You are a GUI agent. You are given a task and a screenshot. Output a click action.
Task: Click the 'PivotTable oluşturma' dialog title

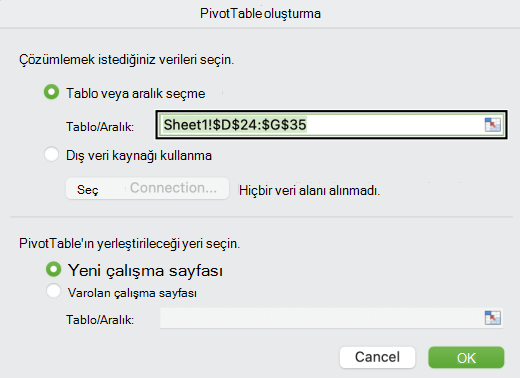pos(260,14)
